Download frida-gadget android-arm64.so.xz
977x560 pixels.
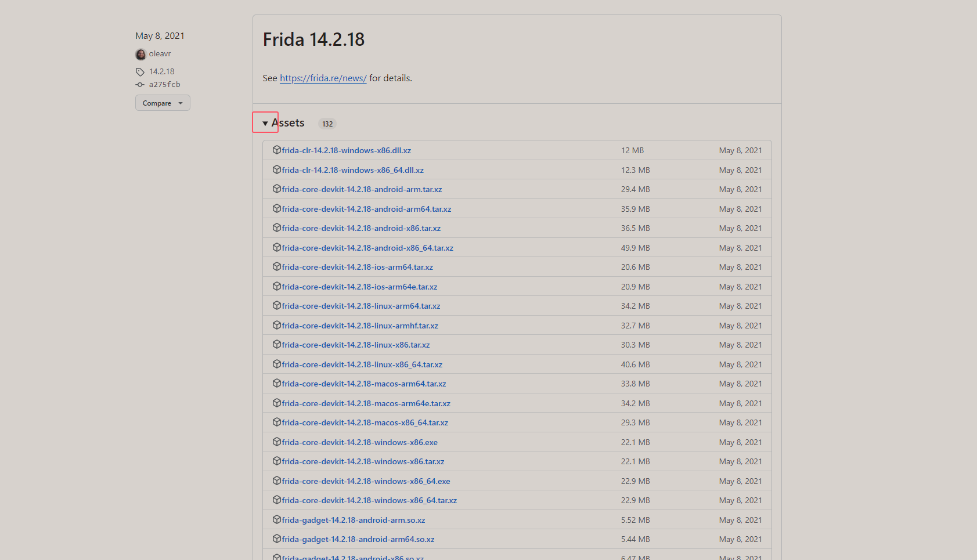[358, 539]
